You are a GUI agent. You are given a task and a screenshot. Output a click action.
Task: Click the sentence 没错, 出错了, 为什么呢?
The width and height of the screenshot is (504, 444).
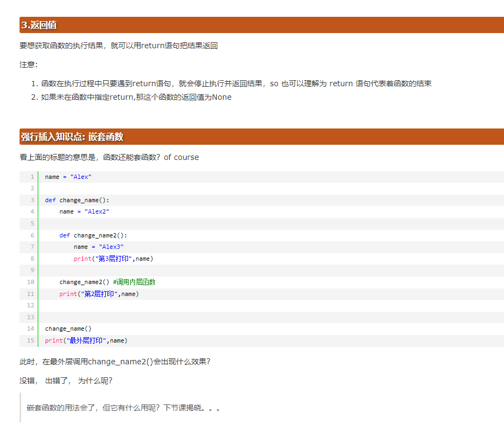66,381
